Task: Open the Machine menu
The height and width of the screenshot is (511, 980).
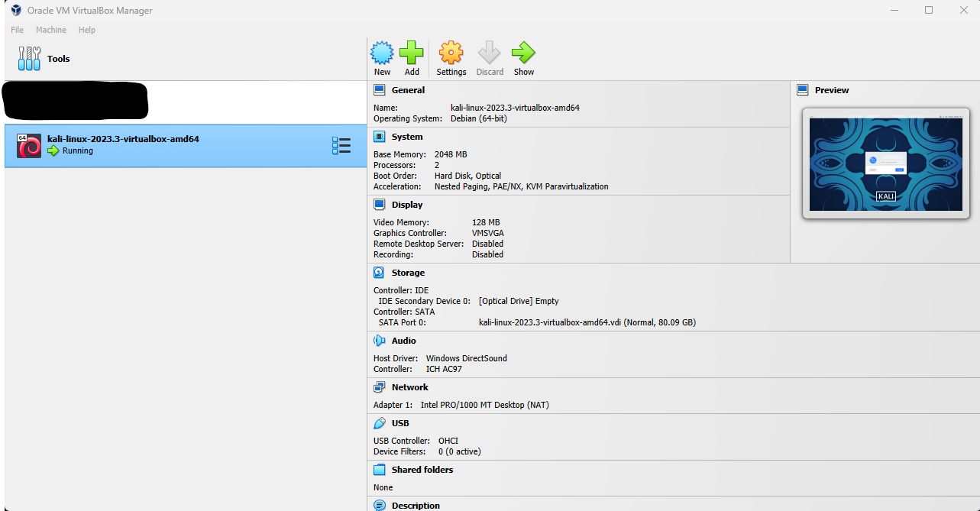Action: tap(51, 30)
